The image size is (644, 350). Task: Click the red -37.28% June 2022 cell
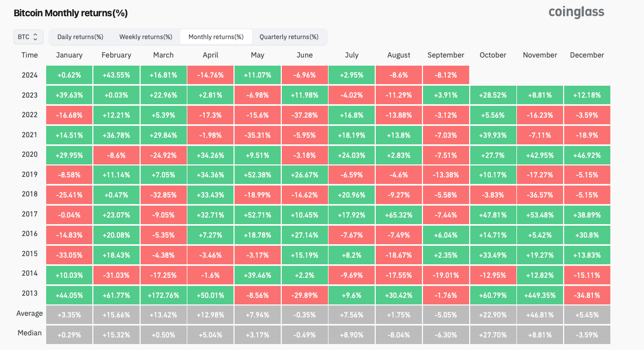click(x=305, y=115)
